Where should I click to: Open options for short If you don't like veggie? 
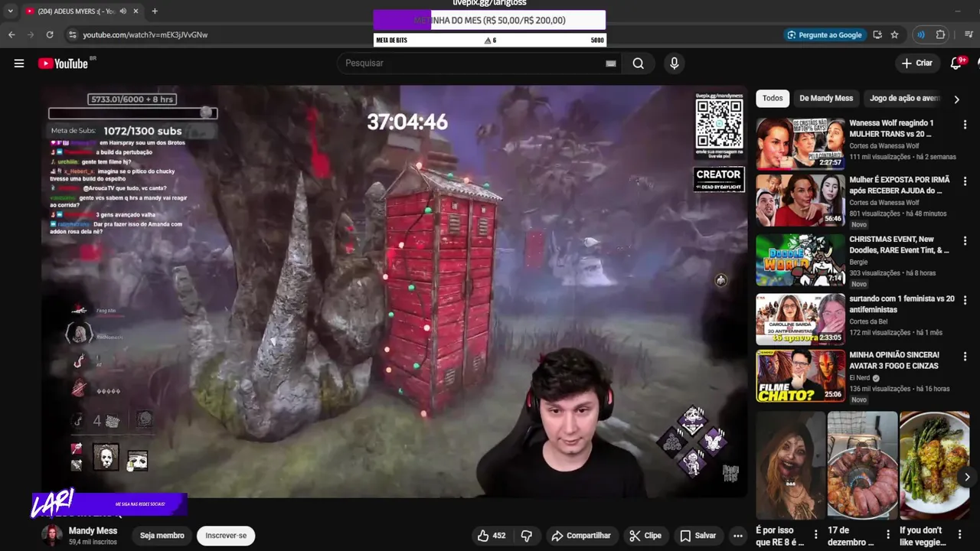point(962,534)
